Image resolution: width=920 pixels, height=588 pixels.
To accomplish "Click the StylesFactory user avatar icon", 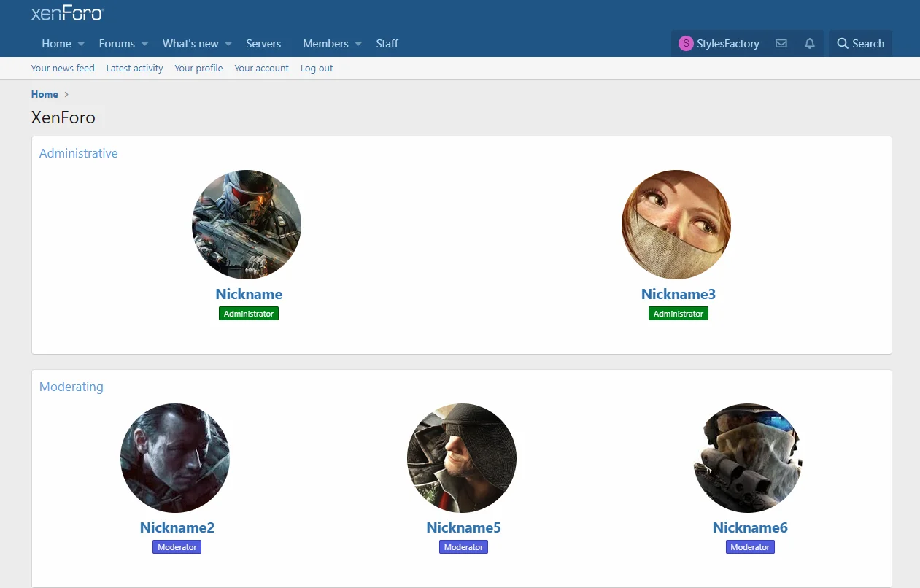I will [x=685, y=44].
